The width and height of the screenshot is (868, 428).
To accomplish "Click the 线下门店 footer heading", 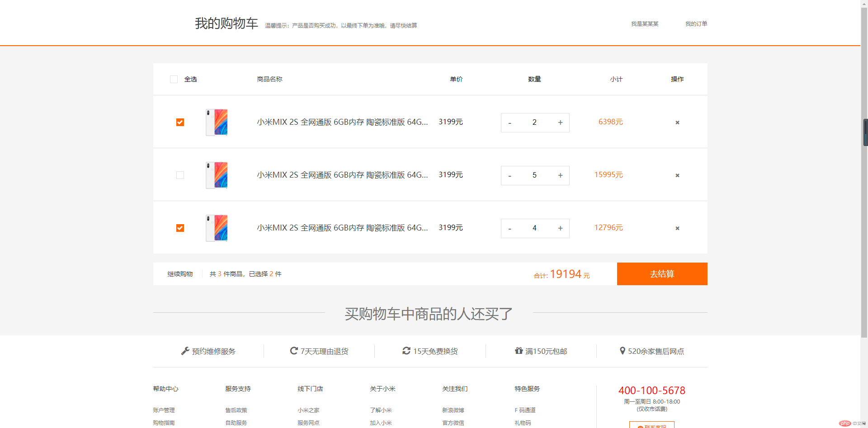I will click(310, 389).
